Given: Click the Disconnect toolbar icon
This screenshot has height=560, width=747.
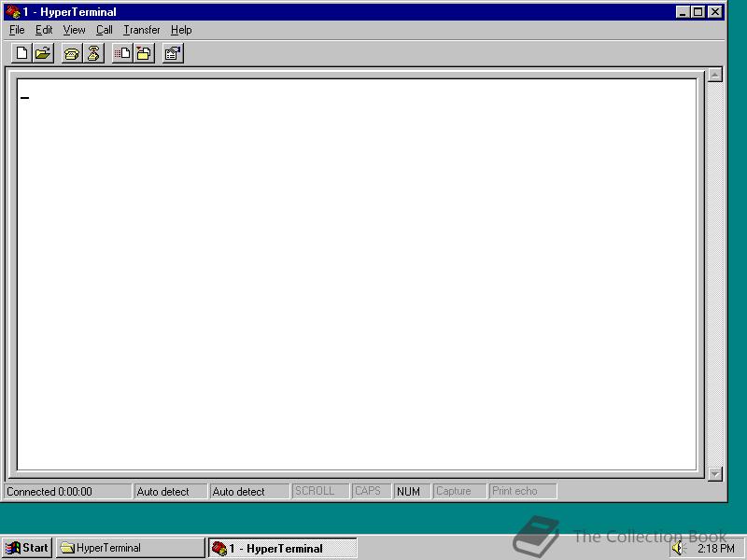Looking at the screenshot, I should pyautogui.click(x=93, y=53).
